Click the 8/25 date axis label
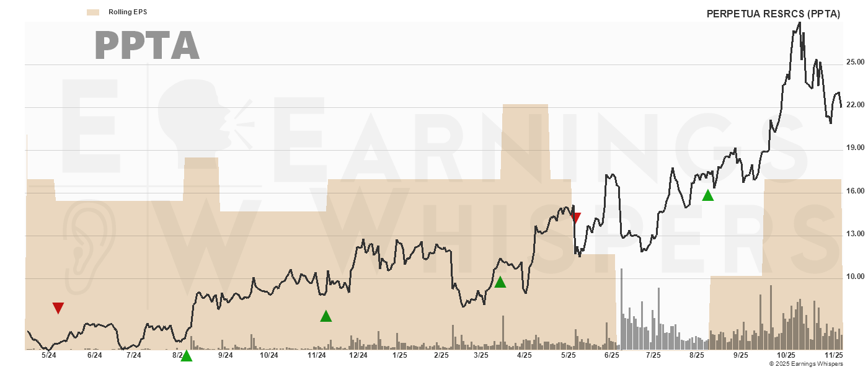868x372 pixels. click(697, 355)
